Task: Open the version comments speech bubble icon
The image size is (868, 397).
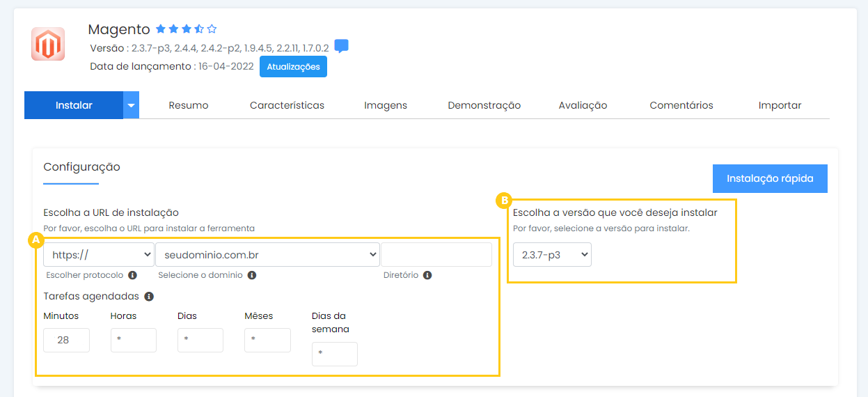Action: 341,47
